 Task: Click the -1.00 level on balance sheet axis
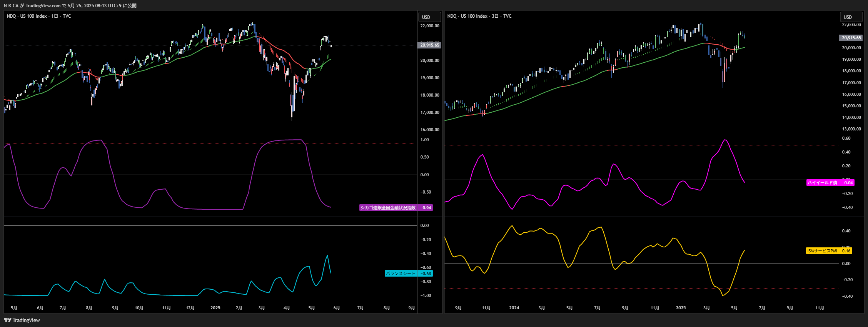click(426, 295)
